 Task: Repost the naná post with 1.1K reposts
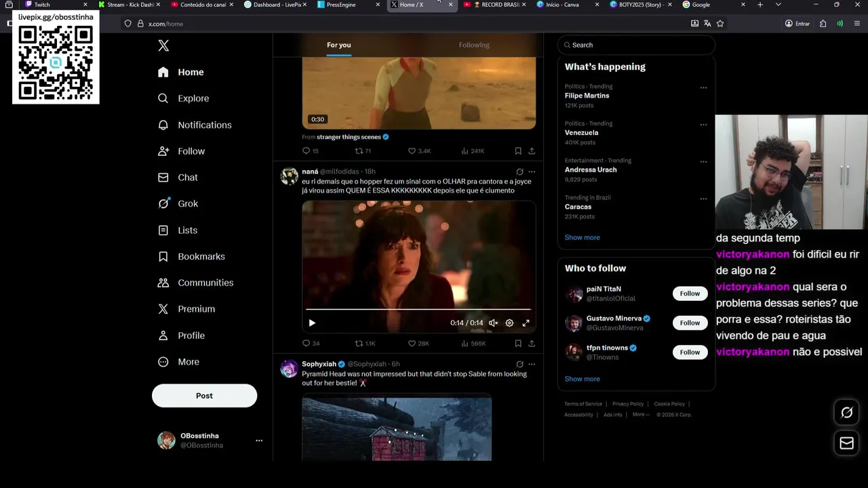tap(366, 344)
